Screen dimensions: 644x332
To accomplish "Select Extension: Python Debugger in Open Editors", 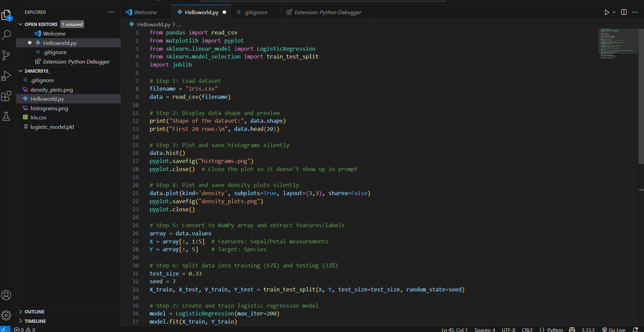I will 68,62.
